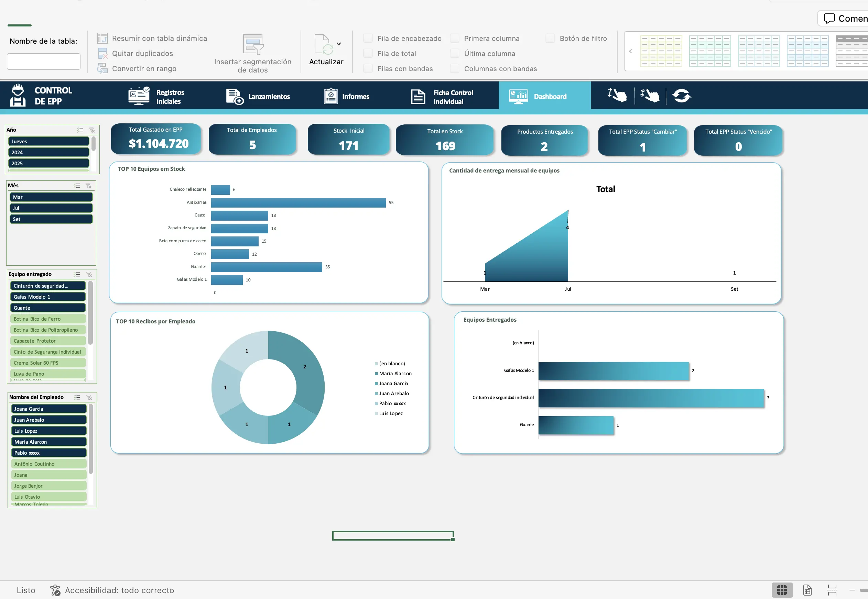Toggle Filas con bandas checkbox

pyautogui.click(x=368, y=69)
